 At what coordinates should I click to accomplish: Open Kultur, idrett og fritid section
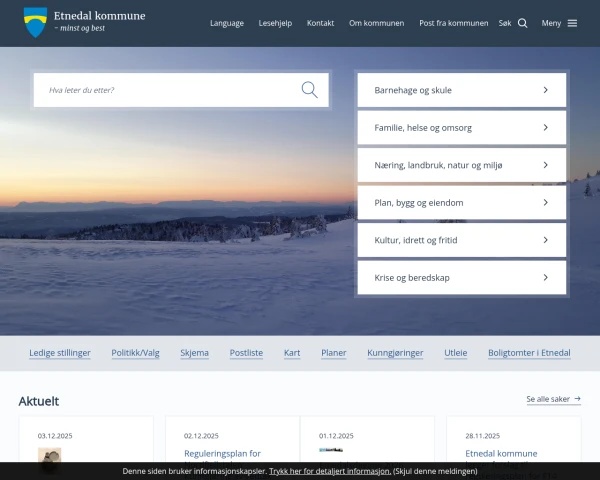click(461, 240)
